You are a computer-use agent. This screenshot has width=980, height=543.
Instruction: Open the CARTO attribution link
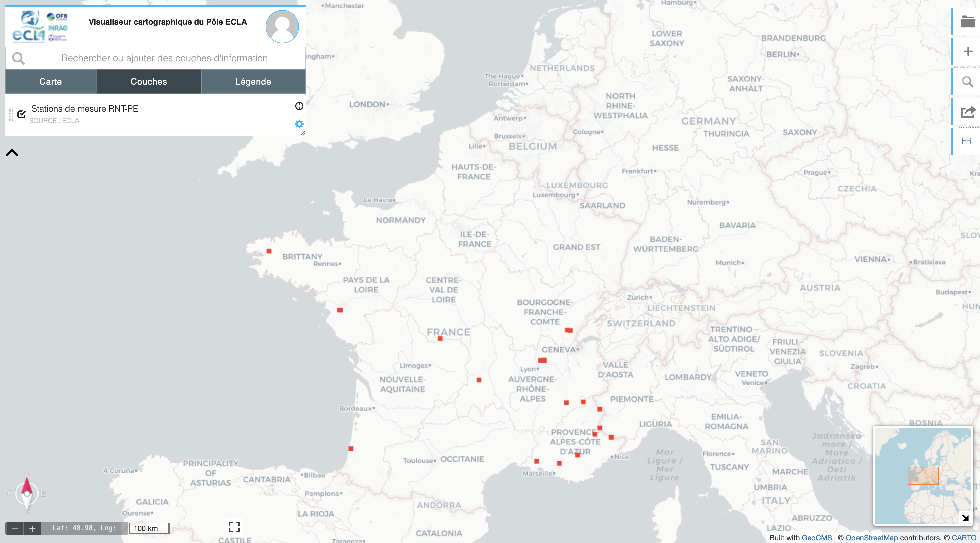pyautogui.click(x=964, y=538)
